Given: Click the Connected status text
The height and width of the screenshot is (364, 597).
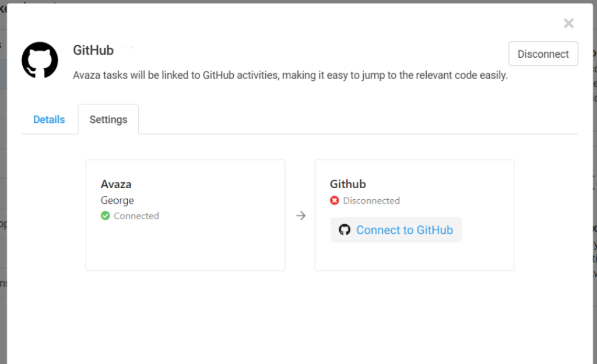Looking at the screenshot, I should (x=136, y=215).
